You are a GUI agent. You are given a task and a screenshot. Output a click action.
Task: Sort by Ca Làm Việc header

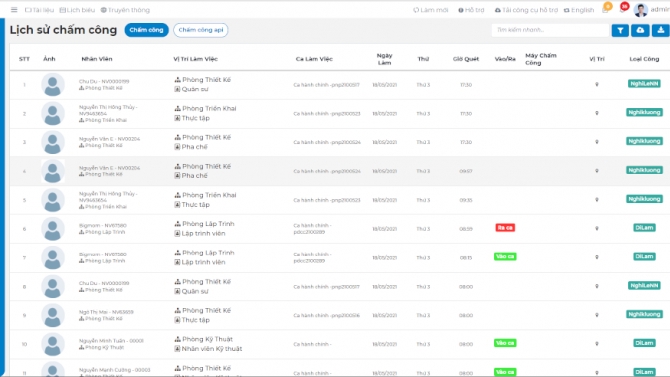314,59
